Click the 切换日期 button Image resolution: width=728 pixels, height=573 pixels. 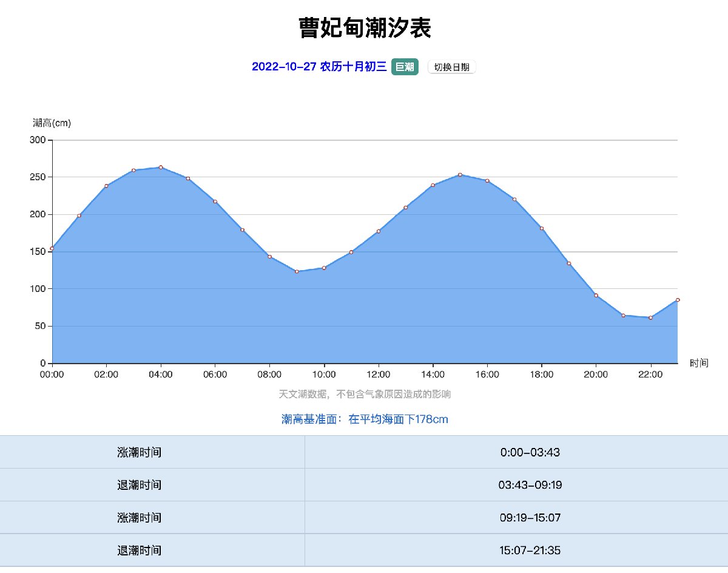451,67
